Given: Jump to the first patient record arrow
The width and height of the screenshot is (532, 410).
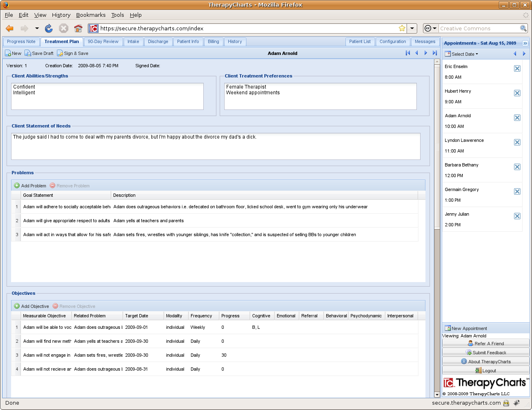Looking at the screenshot, I should point(407,53).
